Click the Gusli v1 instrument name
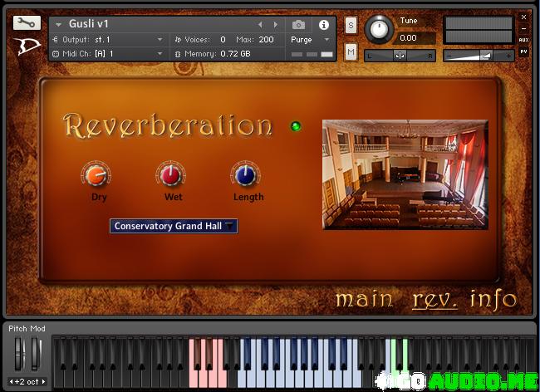This screenshot has width=540, height=392. 89,24
